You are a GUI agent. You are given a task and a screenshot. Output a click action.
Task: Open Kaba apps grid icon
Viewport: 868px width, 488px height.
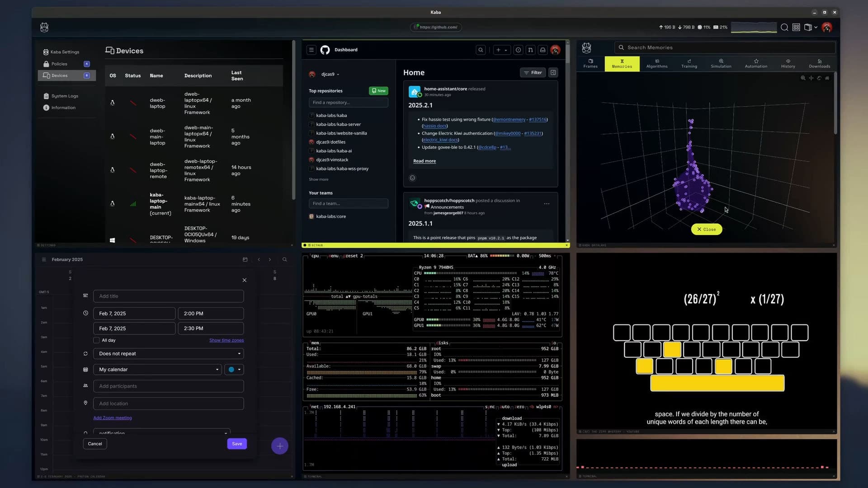click(796, 28)
